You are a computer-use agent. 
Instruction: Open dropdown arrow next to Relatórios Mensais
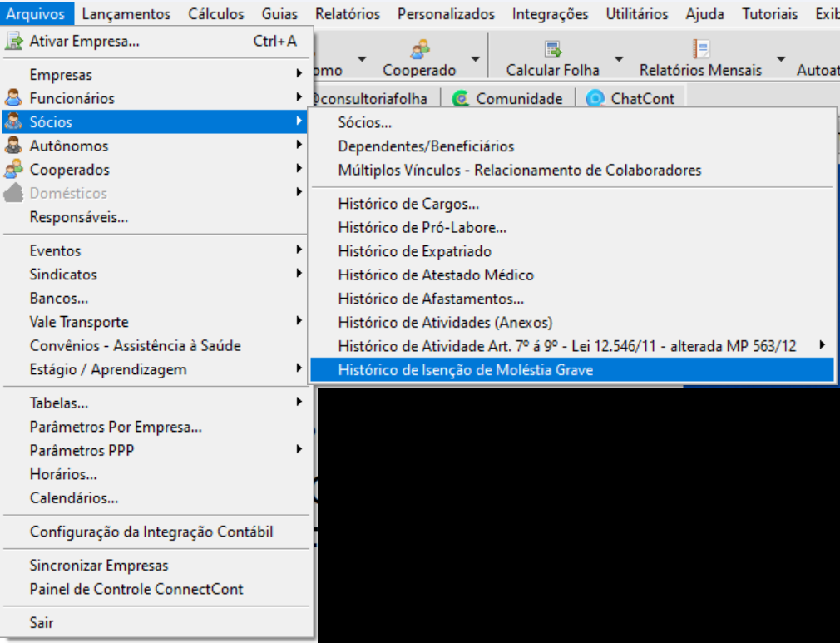point(781,58)
